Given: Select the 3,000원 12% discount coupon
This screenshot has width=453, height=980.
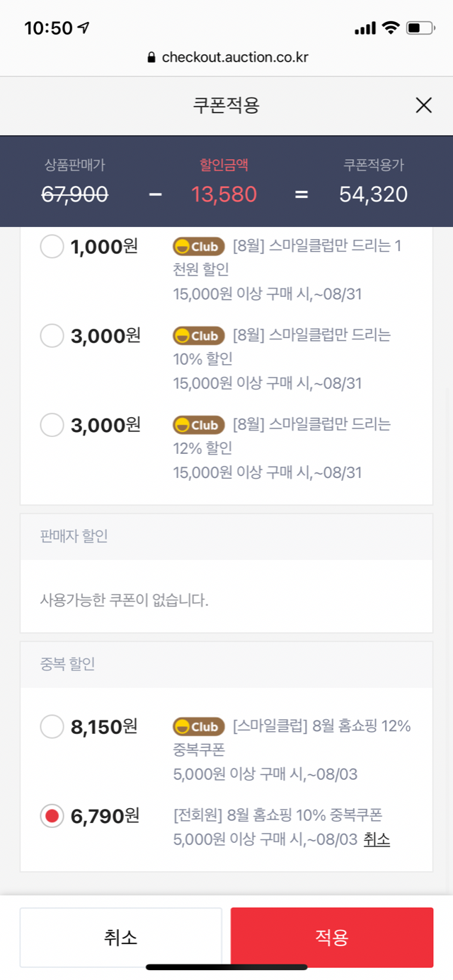Looking at the screenshot, I should point(52,425).
